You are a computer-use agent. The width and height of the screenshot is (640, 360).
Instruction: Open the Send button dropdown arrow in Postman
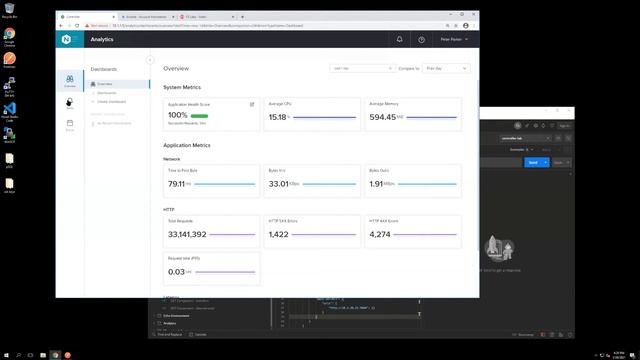(546, 162)
